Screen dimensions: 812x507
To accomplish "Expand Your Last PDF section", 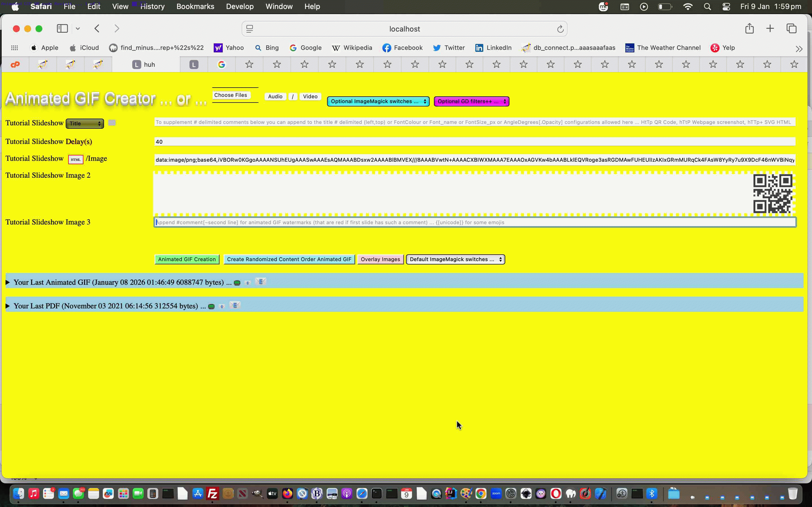I will tap(8, 306).
